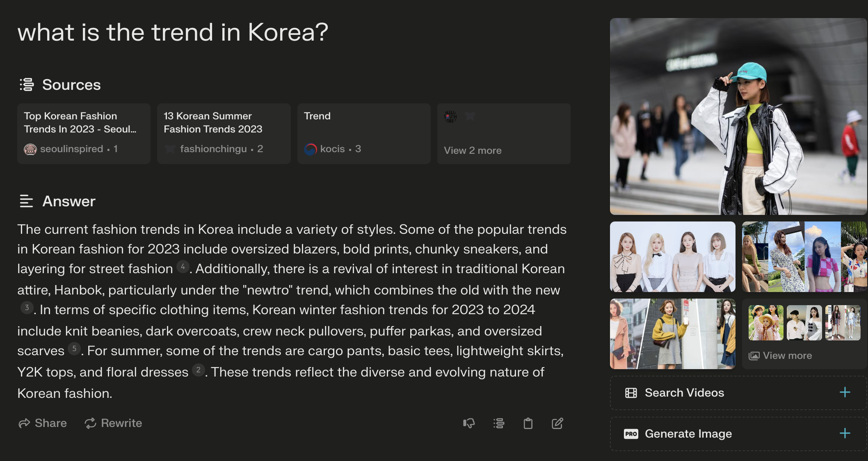Click the Rewrite refresh icon
868x461 pixels.
[x=90, y=423]
